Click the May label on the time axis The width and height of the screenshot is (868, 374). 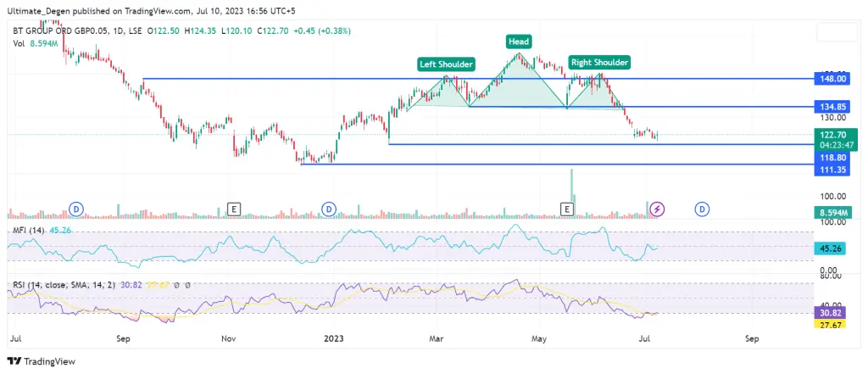point(538,337)
